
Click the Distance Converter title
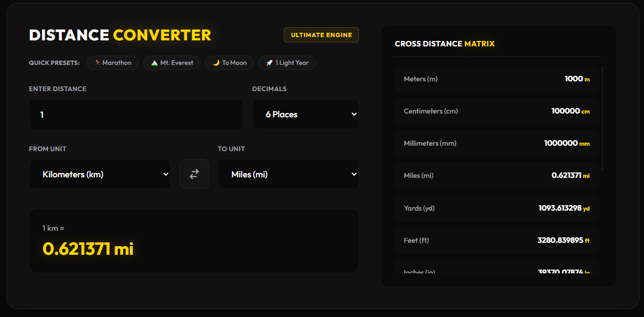120,35
